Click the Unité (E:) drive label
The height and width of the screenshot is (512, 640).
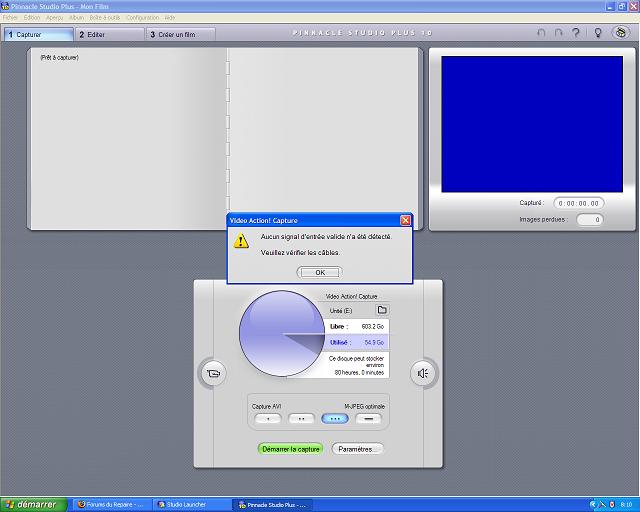[x=341, y=311]
